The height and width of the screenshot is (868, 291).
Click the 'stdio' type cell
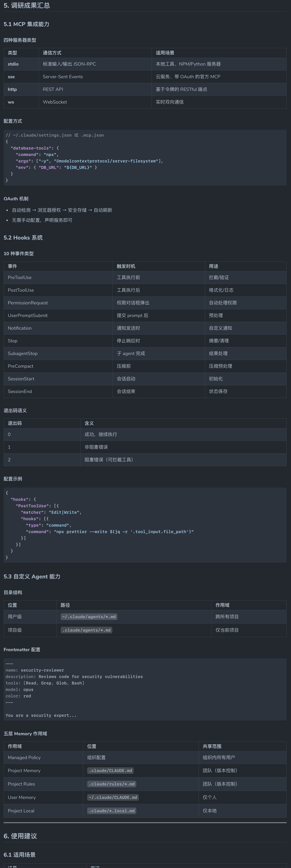click(13, 64)
